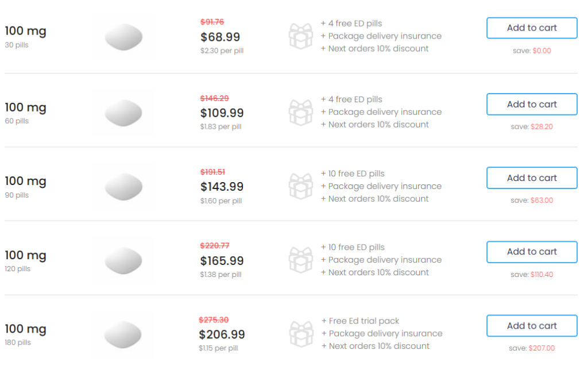The image size is (588, 366).
Task: Click the $143.99 price
Action: point(222,187)
